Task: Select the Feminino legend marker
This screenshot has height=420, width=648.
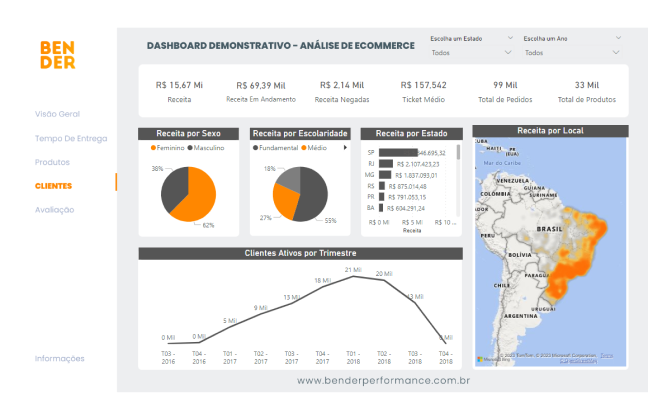Action: click(153, 148)
